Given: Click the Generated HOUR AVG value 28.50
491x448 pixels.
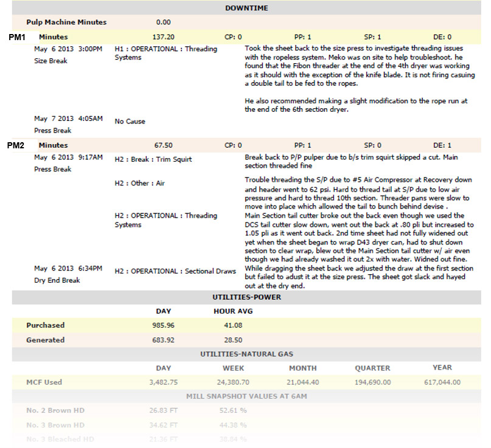Looking at the screenshot, I should click(x=233, y=340).
